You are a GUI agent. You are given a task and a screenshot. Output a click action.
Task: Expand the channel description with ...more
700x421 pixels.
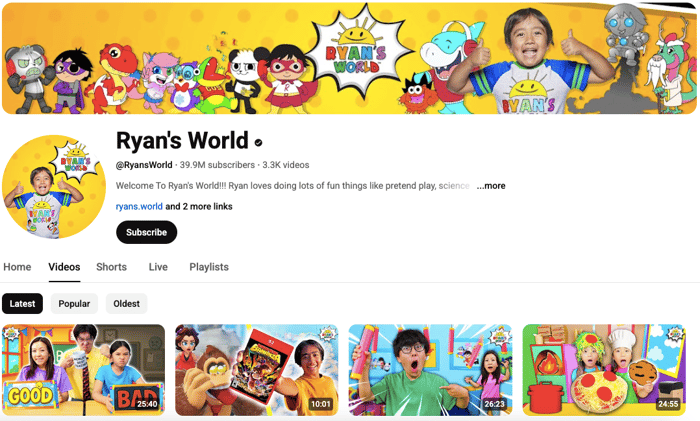(491, 186)
